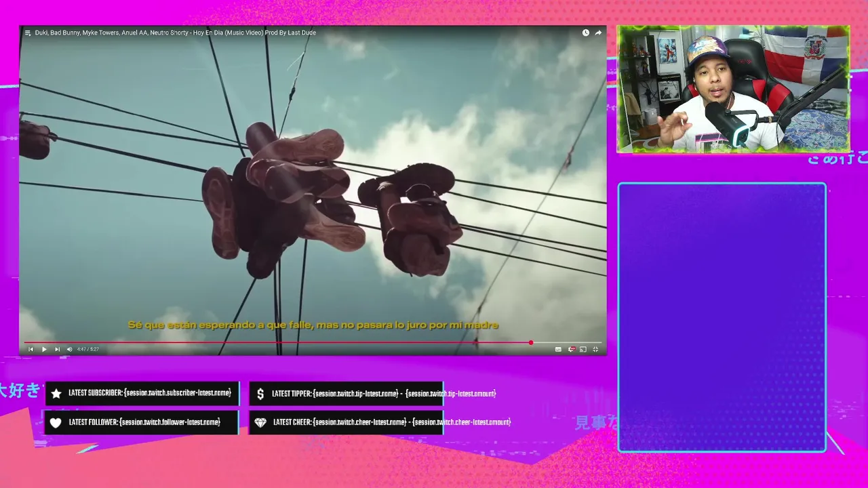
Task: Click the 4:47 / 5:27 time display
Action: point(87,349)
